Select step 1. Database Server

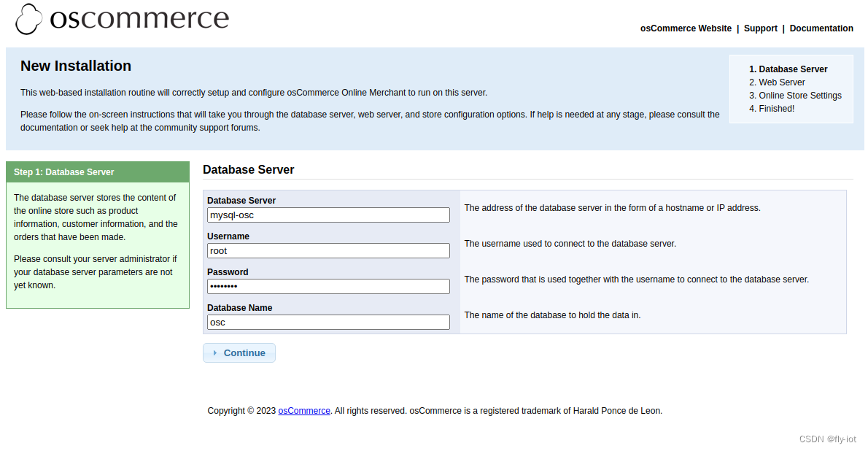coord(788,69)
